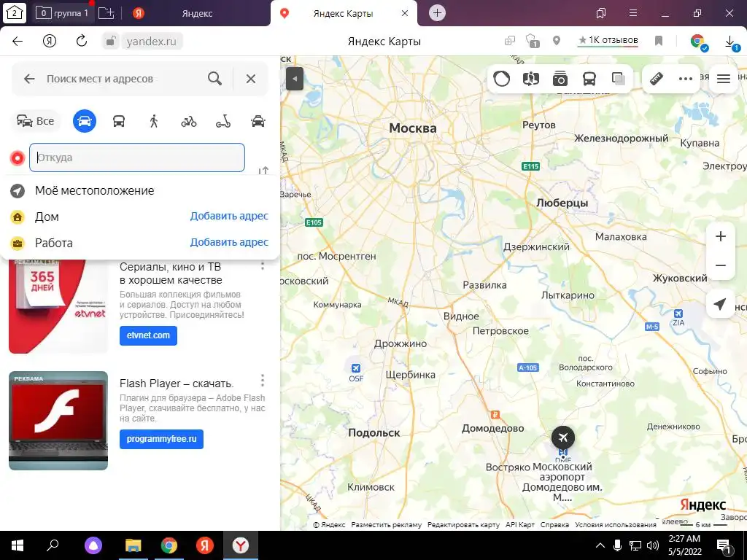Choose 'Моё местоположение' suggestion
This screenshot has height=560, width=747.
click(x=94, y=190)
